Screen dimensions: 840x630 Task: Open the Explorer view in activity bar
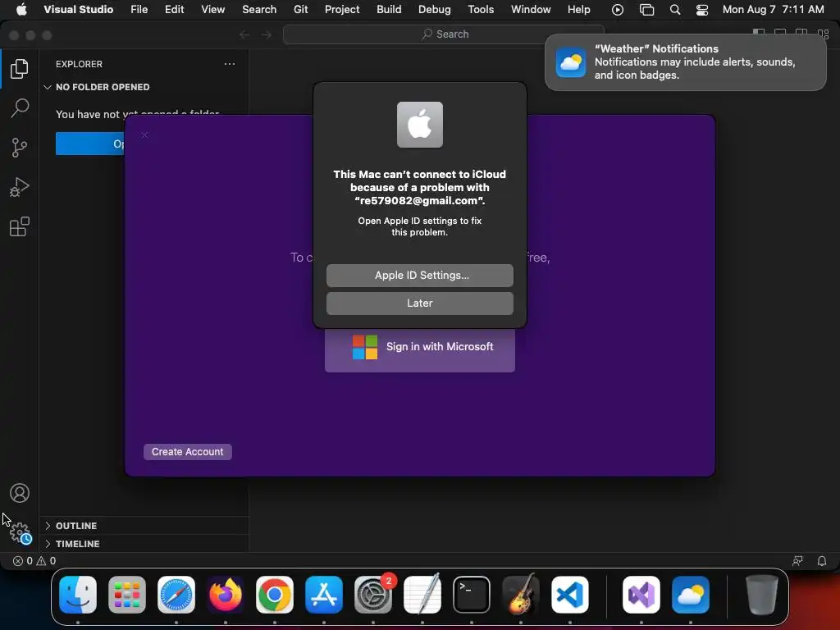click(20, 69)
